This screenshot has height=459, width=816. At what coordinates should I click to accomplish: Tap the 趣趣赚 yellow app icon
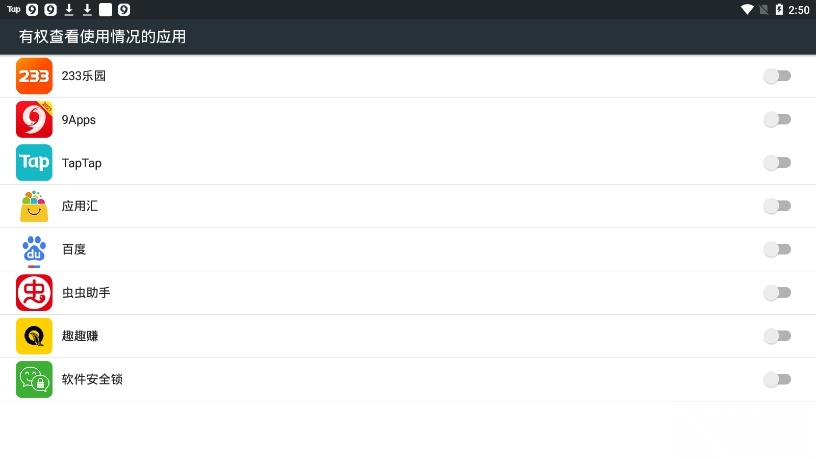point(34,336)
